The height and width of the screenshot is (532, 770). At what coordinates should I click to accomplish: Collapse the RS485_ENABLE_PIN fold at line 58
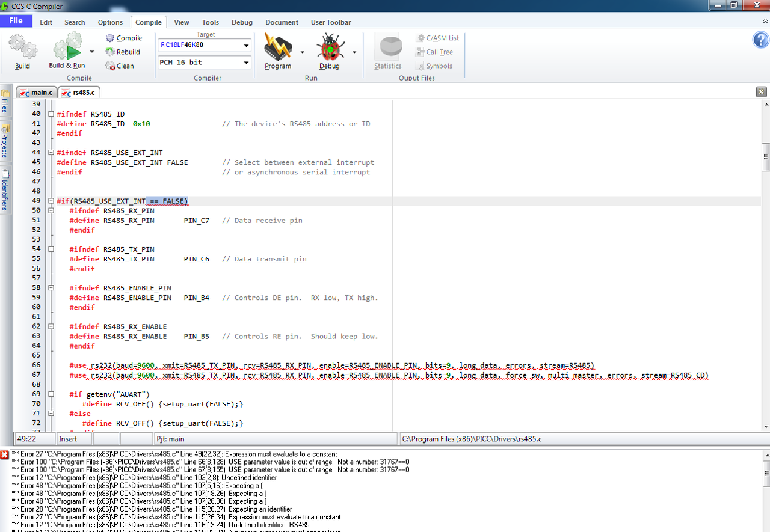point(51,288)
